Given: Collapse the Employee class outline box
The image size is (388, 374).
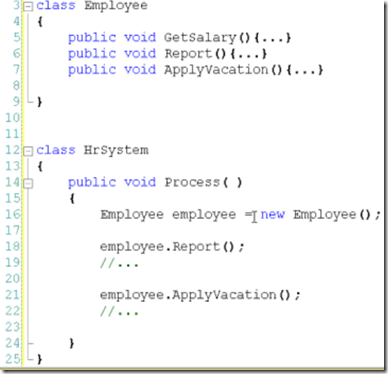Looking at the screenshot, I should [29, 6].
